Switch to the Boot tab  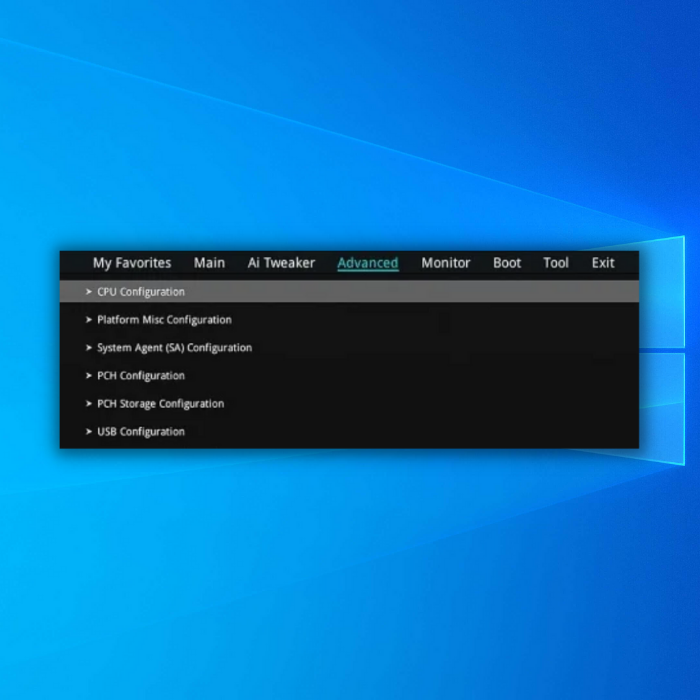(x=507, y=263)
